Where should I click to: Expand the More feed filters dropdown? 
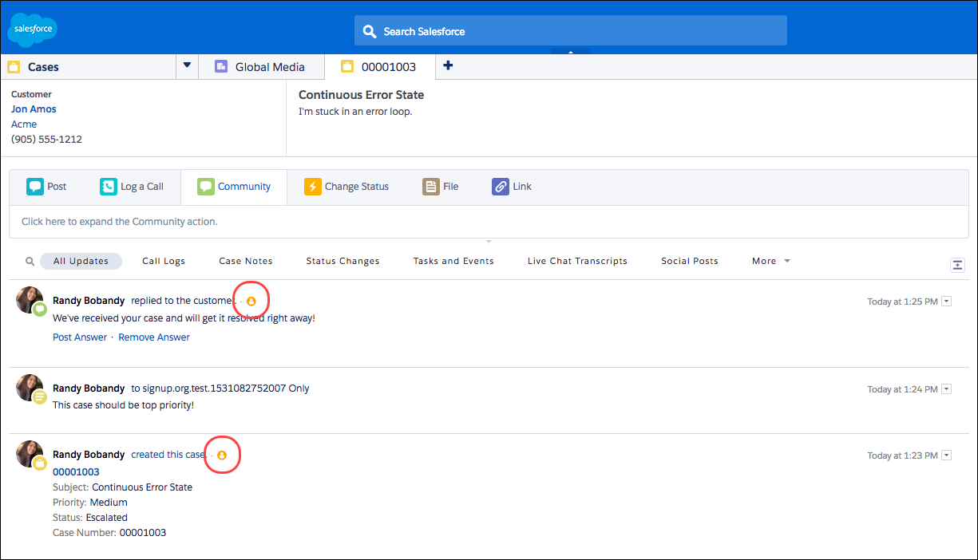tap(771, 261)
